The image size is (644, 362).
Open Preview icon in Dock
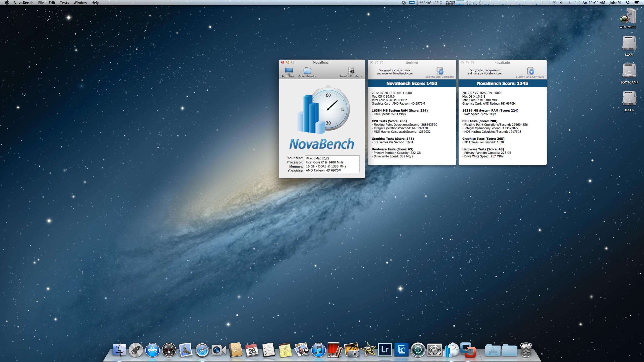pos(302,350)
